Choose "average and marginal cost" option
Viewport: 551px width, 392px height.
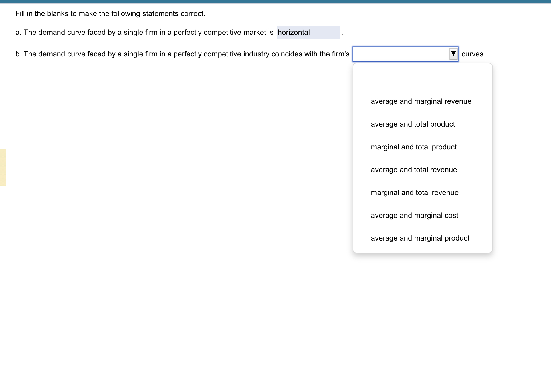pos(414,215)
